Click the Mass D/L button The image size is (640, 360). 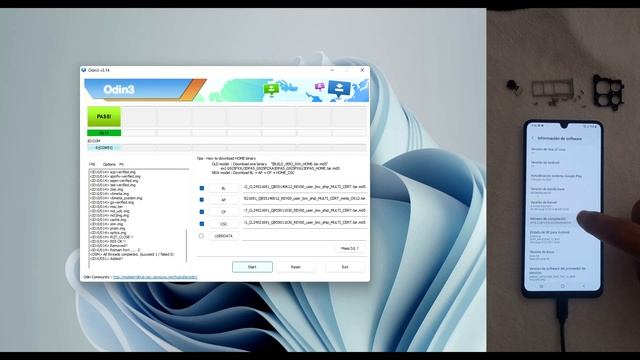pyautogui.click(x=350, y=248)
